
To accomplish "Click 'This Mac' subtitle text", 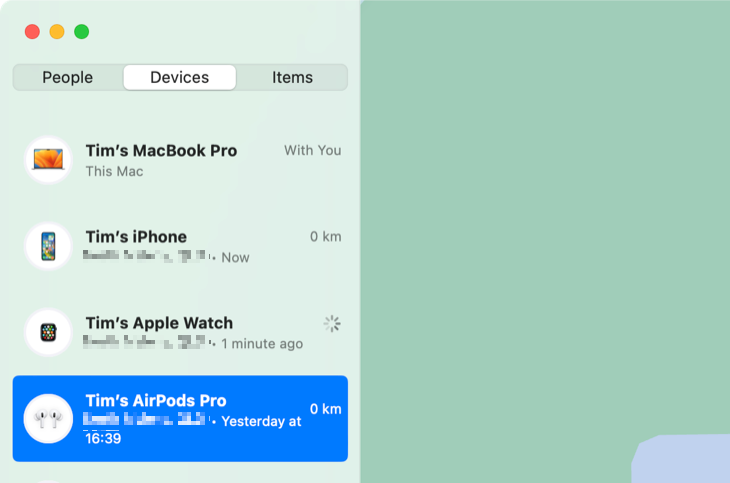I will (x=115, y=171).
